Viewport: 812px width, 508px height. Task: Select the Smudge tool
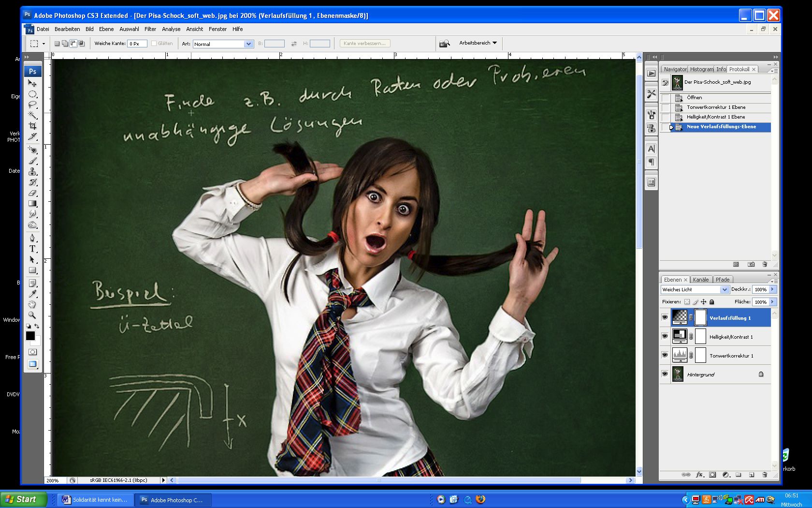pos(32,214)
